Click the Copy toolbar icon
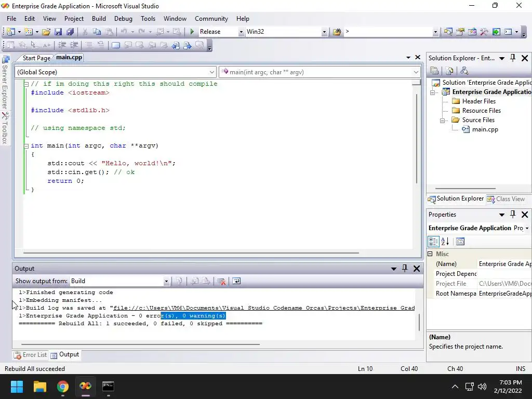This screenshot has height=399, width=532. (x=97, y=32)
